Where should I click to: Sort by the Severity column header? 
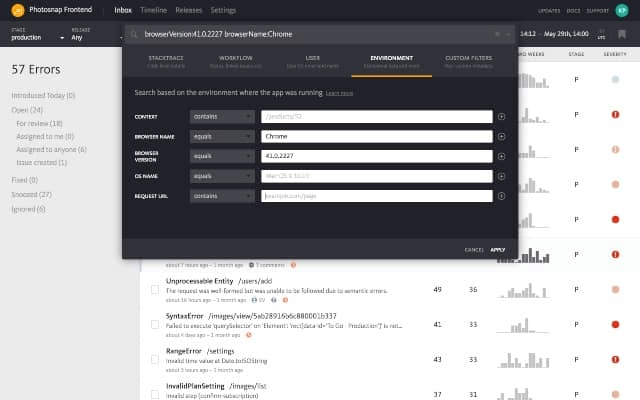click(615, 54)
